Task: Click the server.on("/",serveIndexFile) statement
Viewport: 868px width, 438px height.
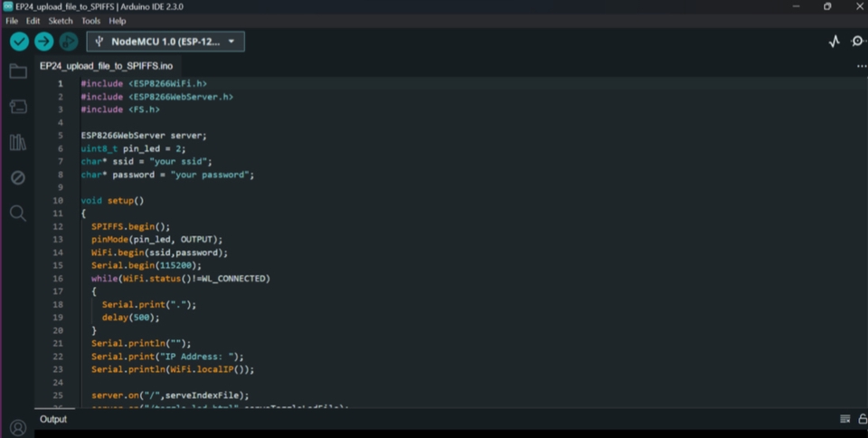Action: 170,395
